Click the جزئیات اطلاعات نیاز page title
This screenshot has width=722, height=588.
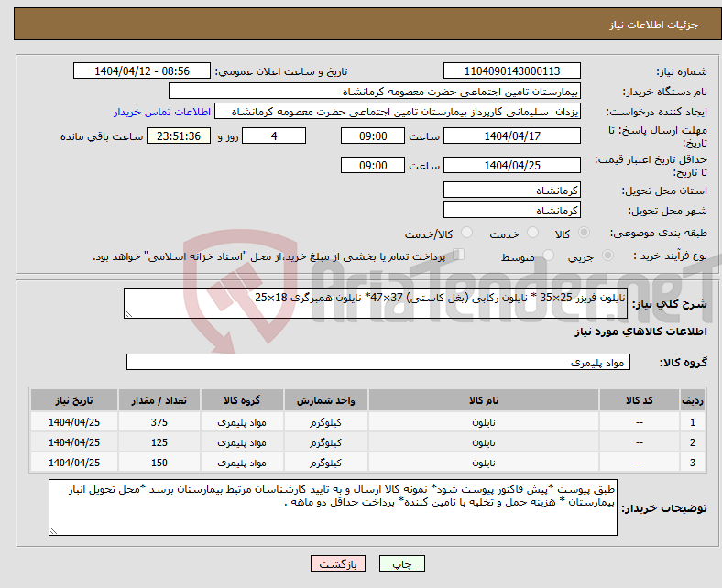click(654, 25)
